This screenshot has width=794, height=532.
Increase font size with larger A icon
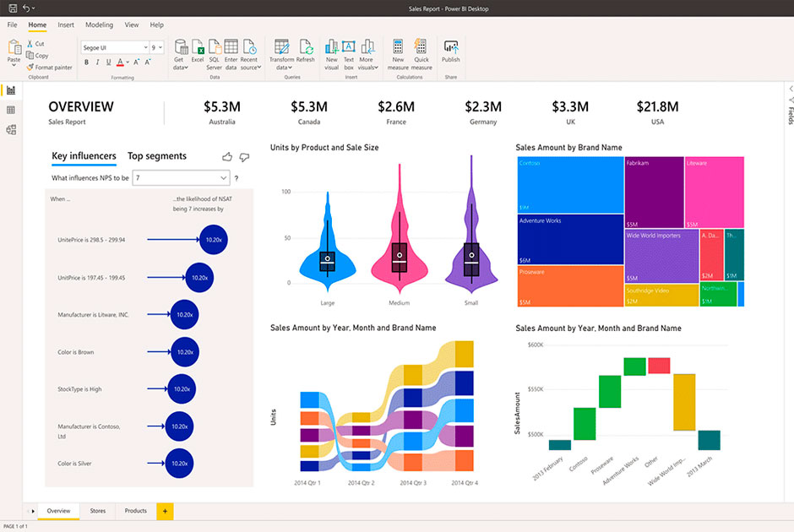click(x=136, y=62)
